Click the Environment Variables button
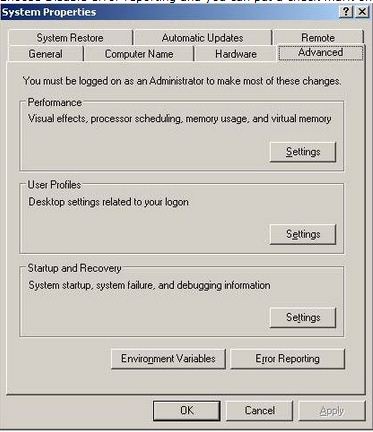 (168, 359)
